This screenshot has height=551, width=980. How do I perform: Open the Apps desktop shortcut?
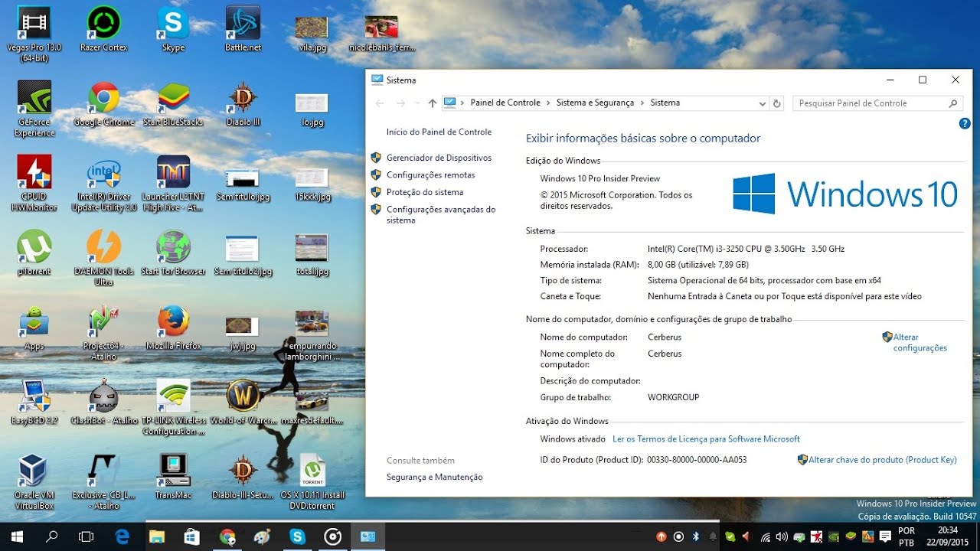tap(34, 328)
